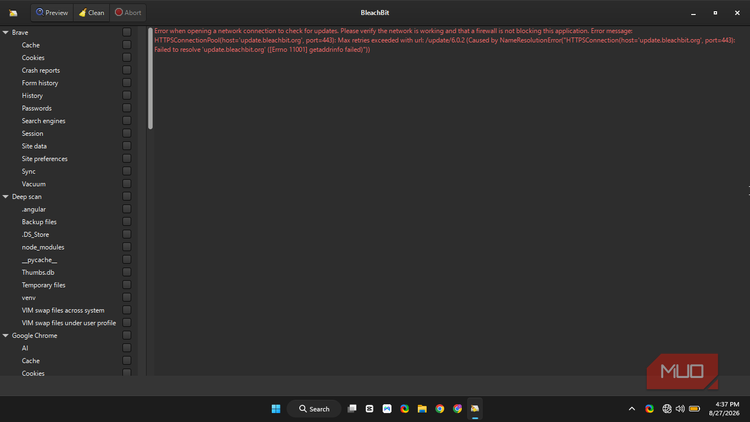Enable the Brave Cache checkbox
The height and width of the screenshot is (422, 750).
(127, 44)
